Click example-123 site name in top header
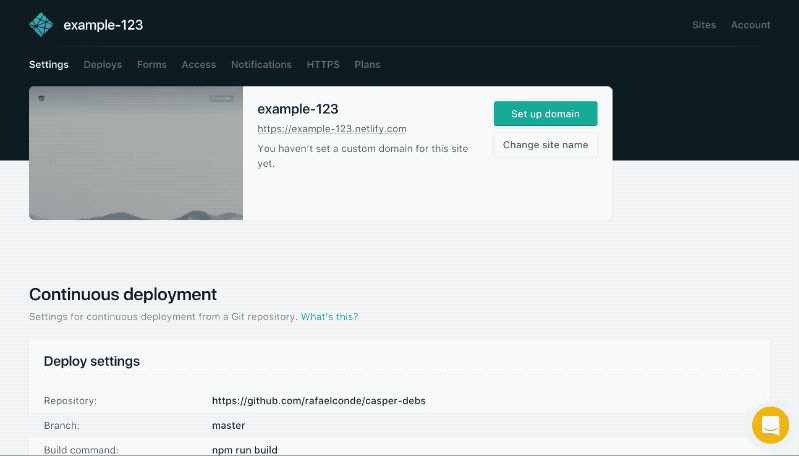Screen dimensions: 799x456 [x=102, y=24]
